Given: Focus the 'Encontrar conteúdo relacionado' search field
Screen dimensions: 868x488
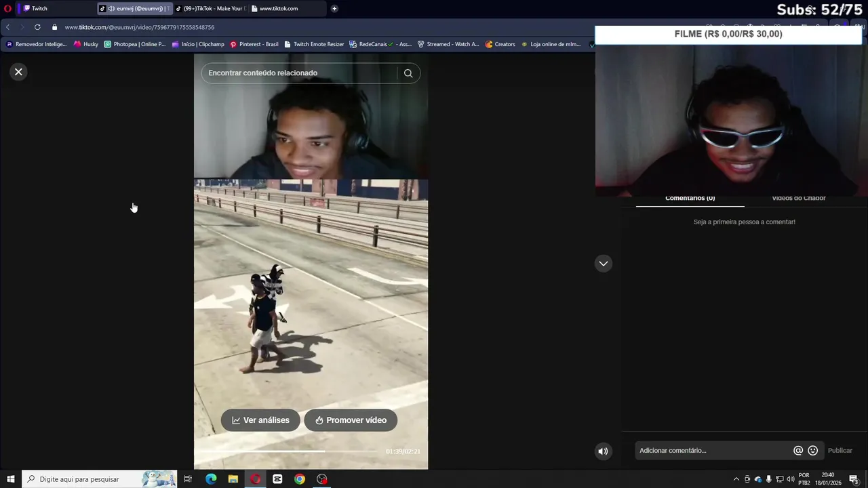Looking at the screenshot, I should tap(298, 73).
